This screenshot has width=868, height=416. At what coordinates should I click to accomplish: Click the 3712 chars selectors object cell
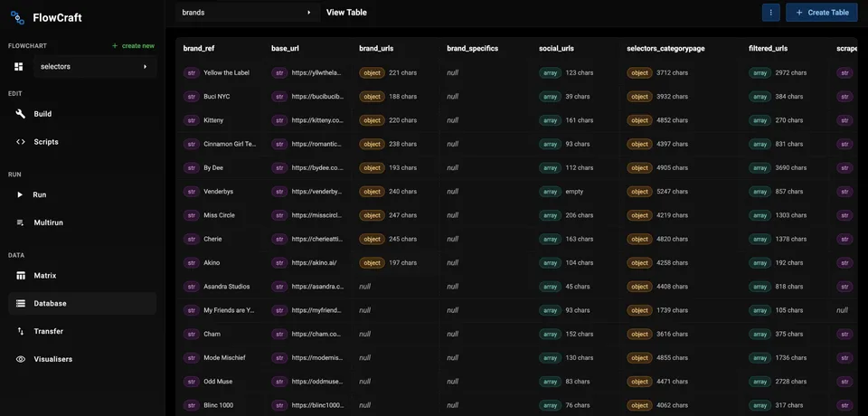coord(682,72)
